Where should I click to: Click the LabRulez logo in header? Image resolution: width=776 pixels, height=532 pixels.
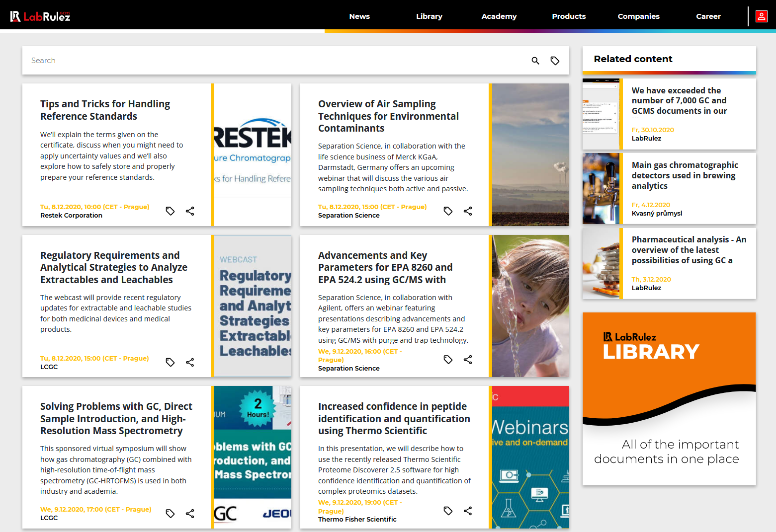[40, 16]
